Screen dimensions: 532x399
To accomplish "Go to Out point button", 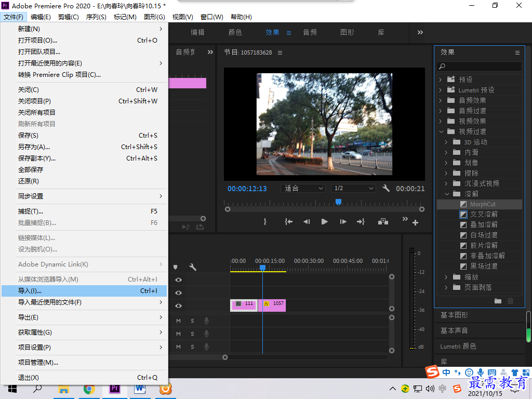I will (x=361, y=221).
